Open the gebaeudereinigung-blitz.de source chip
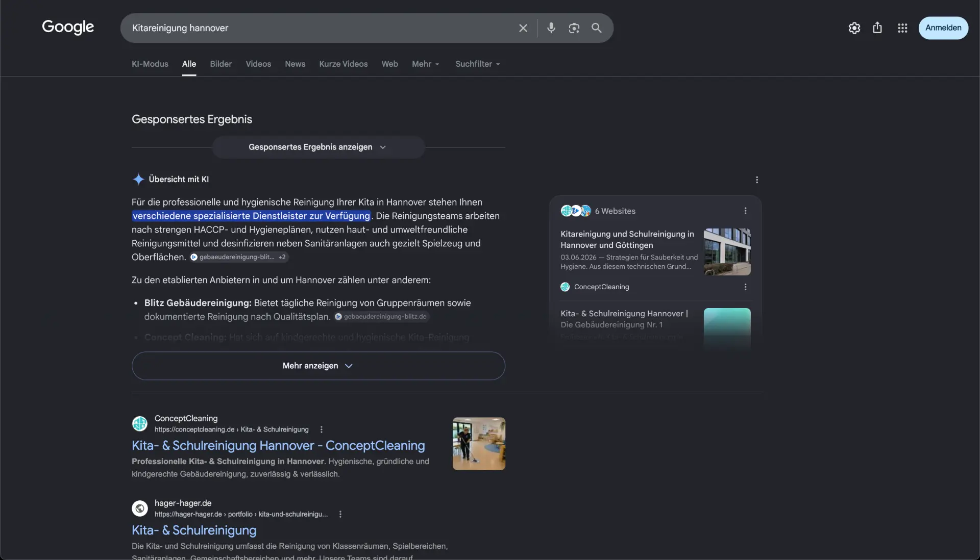The height and width of the screenshot is (560, 980). (x=382, y=317)
